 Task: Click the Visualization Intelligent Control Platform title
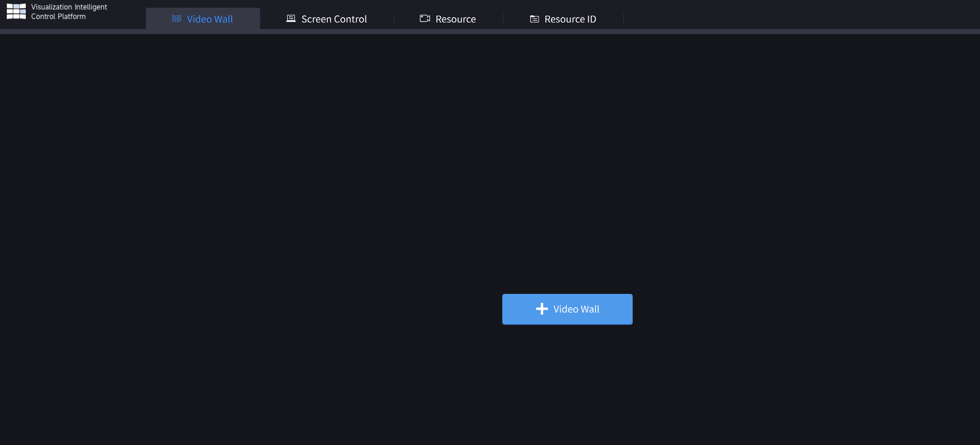click(69, 12)
